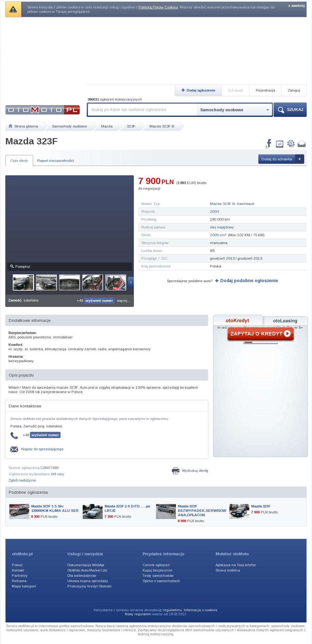Click the cookie warning triangle icon
Viewport: 312px width, 644px height.
point(13,9)
